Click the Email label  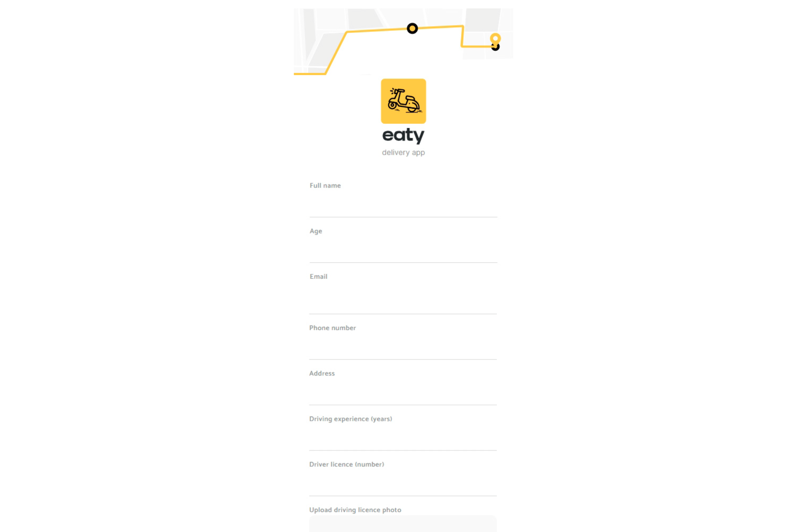318,276
